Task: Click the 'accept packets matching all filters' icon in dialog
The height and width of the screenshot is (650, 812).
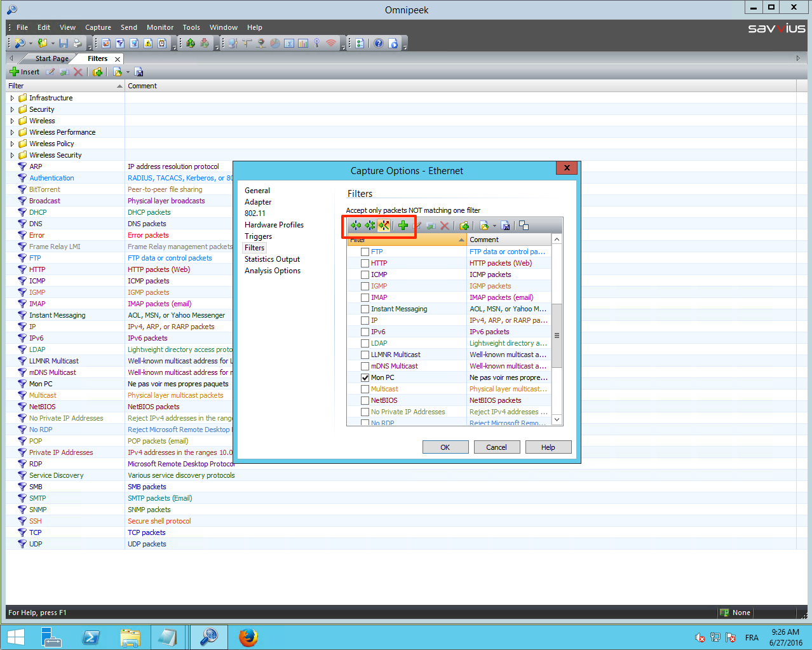Action: coord(370,226)
